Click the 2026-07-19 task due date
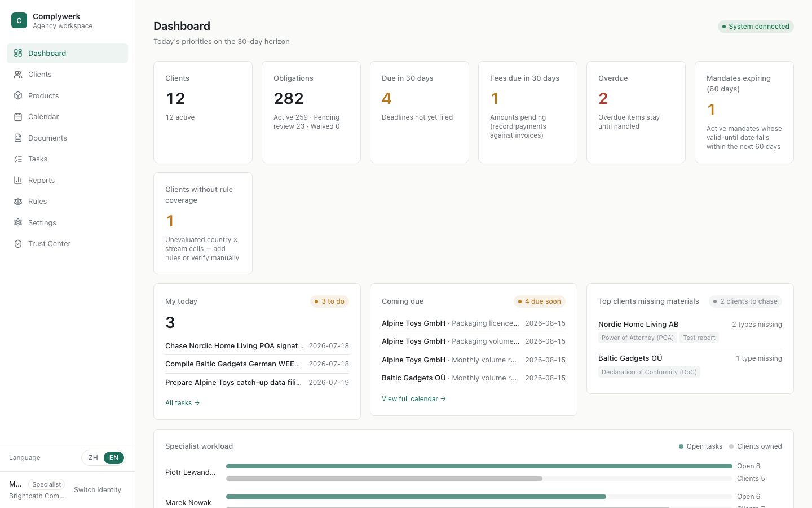Image resolution: width=812 pixels, height=508 pixels. [x=329, y=383]
